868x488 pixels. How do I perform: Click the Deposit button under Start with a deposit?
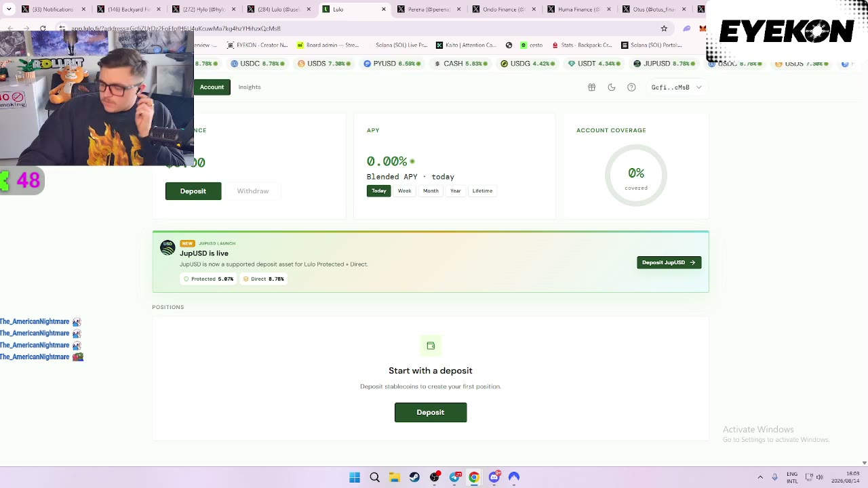[431, 412]
